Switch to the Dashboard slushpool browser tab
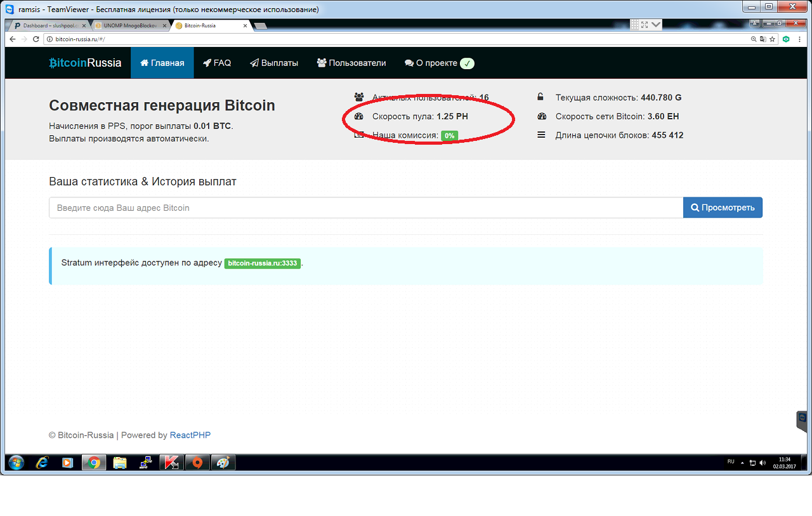The width and height of the screenshot is (812, 516). [x=48, y=25]
